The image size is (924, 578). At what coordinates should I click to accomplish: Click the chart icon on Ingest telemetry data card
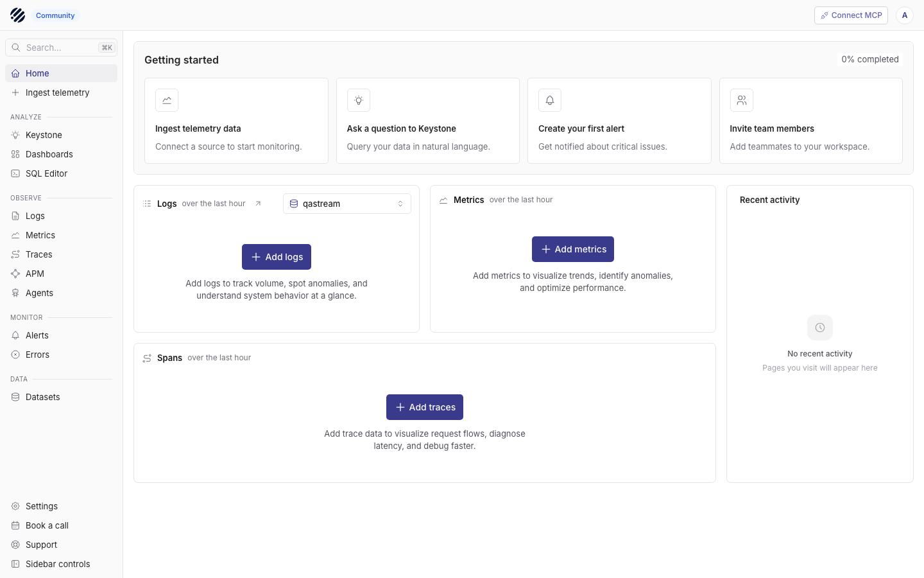[x=167, y=100]
